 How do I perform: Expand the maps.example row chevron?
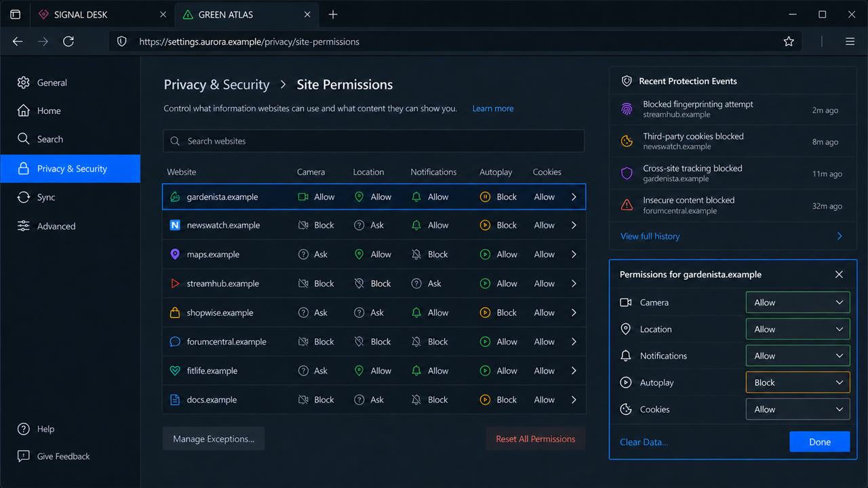(x=574, y=254)
